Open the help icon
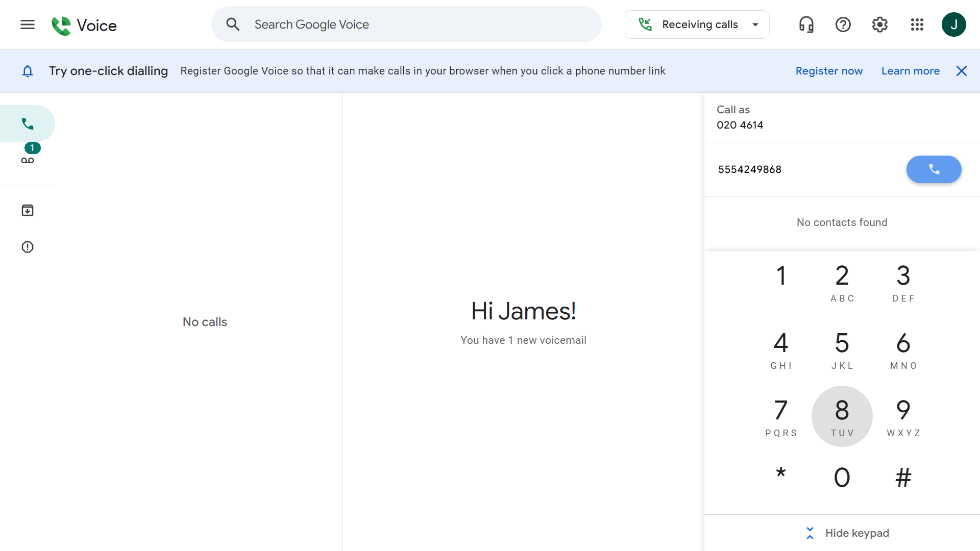The height and width of the screenshot is (551, 980). point(843,24)
